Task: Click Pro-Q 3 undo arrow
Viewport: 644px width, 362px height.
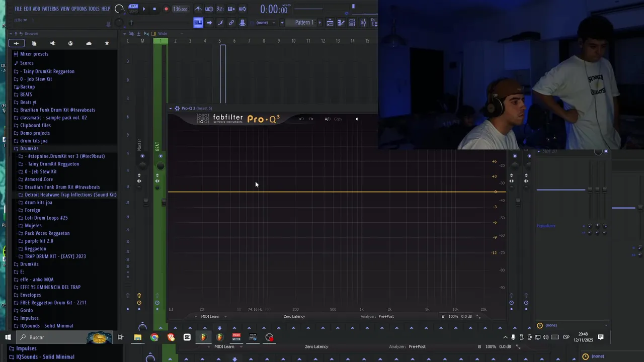Action: click(x=301, y=119)
